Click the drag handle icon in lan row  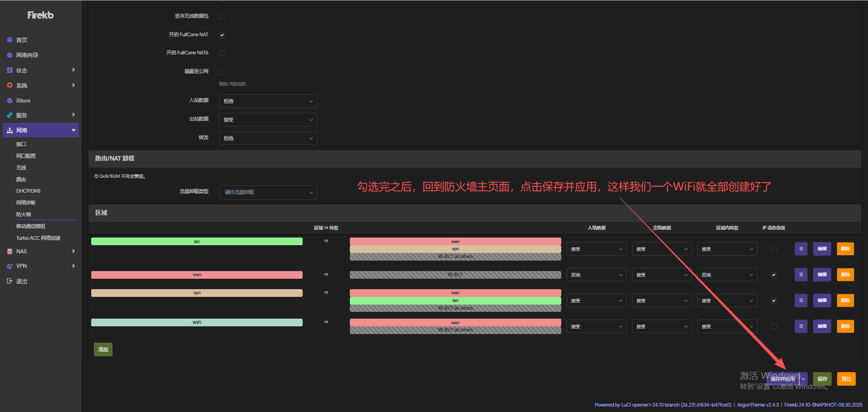(801, 249)
